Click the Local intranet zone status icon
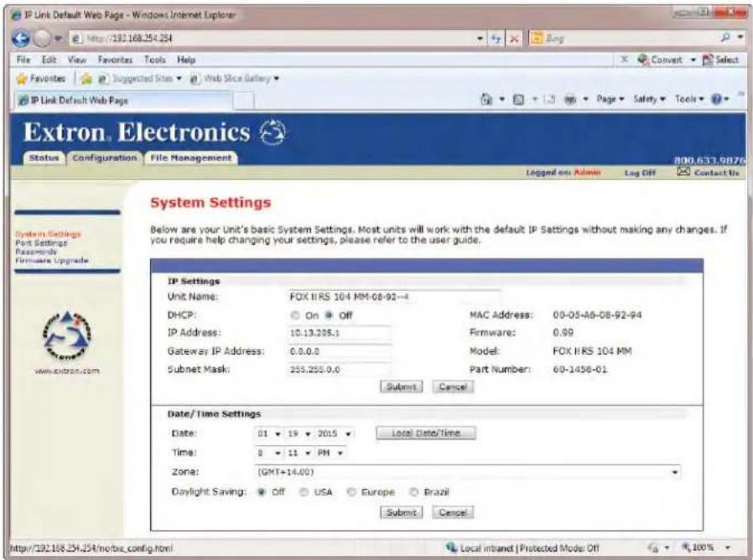Viewport: 753px width, 560px height. (451, 547)
